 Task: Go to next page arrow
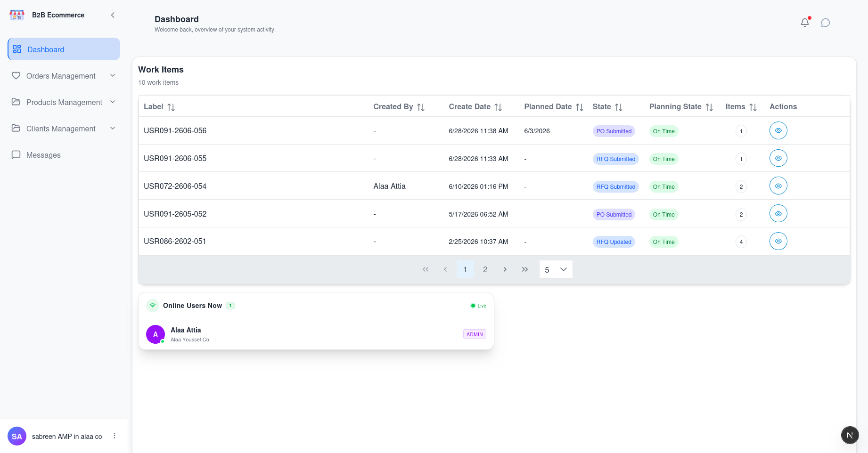click(x=505, y=269)
